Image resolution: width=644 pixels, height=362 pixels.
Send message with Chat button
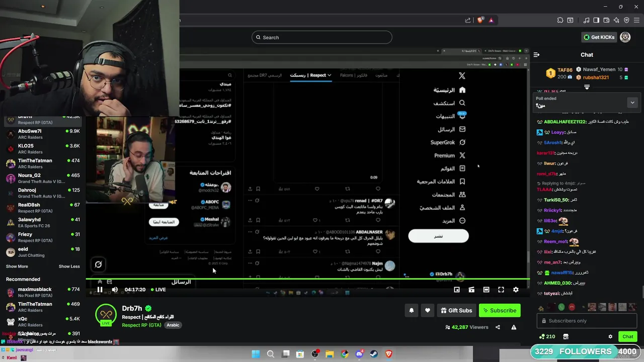[x=628, y=337]
